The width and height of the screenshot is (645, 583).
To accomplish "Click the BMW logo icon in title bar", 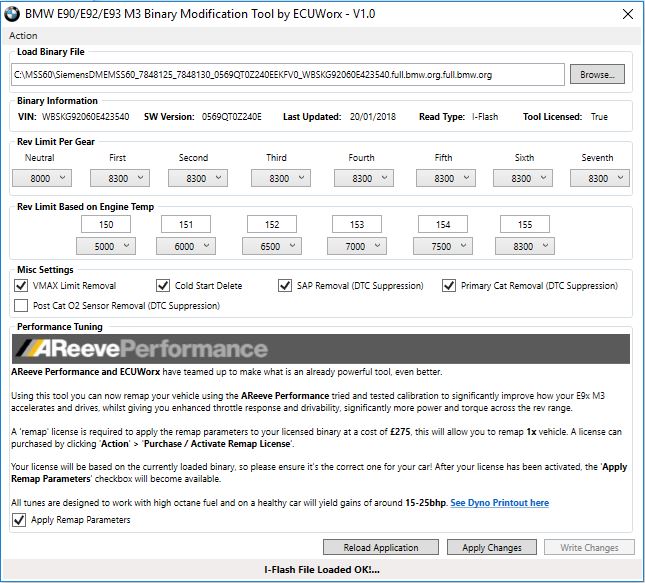I will pyautogui.click(x=12, y=14).
